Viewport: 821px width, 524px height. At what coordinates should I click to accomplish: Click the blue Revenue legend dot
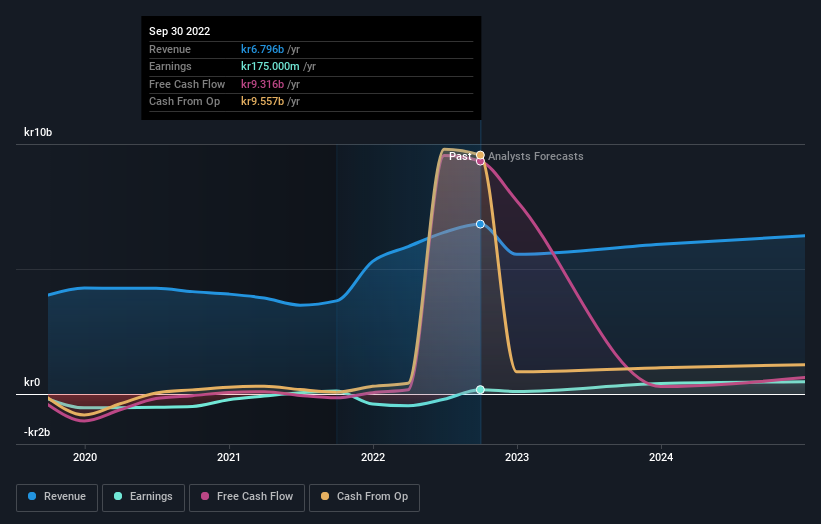[32, 496]
